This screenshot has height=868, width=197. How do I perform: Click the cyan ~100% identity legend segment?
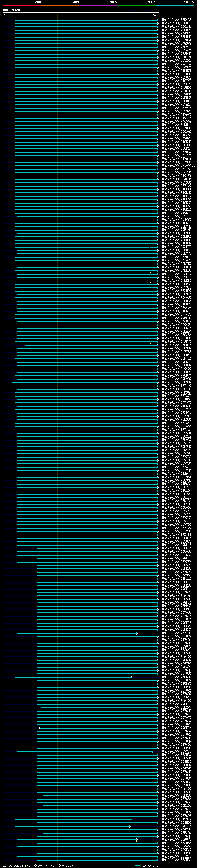175,6
